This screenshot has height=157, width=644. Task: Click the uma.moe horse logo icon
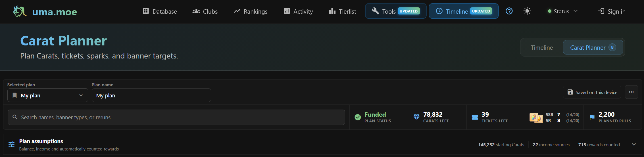click(20, 11)
